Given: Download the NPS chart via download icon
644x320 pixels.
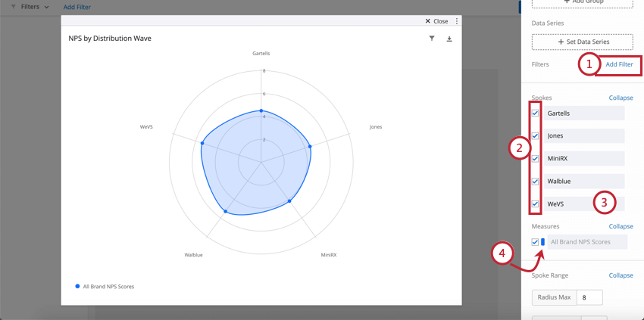Looking at the screenshot, I should tap(449, 39).
